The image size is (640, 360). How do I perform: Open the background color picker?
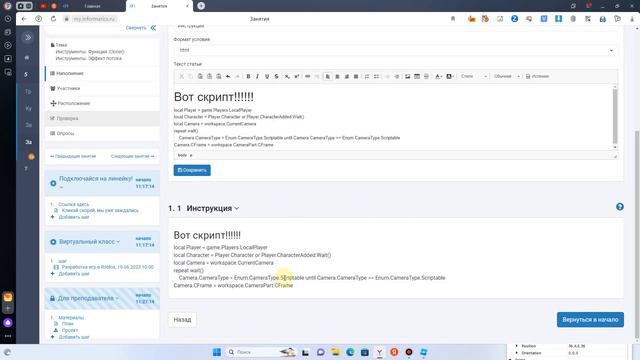[450, 76]
